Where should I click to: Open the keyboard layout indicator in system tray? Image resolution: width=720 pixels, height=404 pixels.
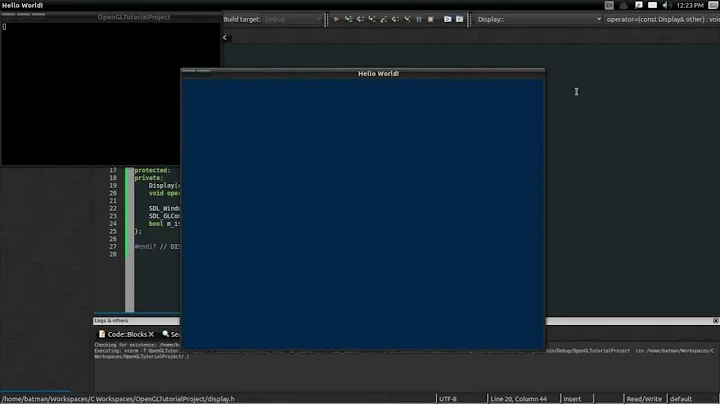[x=609, y=6]
